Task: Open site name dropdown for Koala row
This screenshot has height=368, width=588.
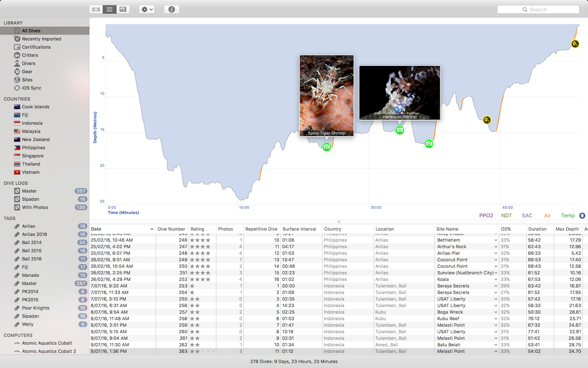Action: (496, 280)
